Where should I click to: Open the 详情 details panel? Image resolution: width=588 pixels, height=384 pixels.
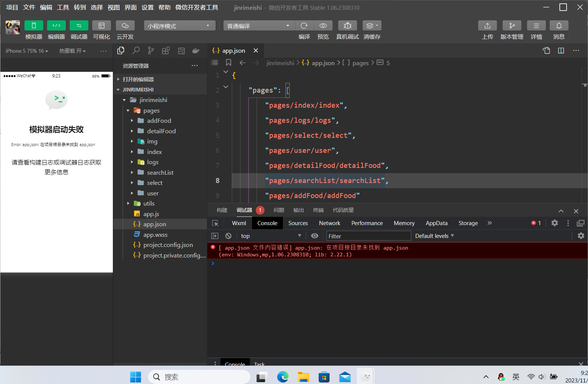tap(536, 26)
